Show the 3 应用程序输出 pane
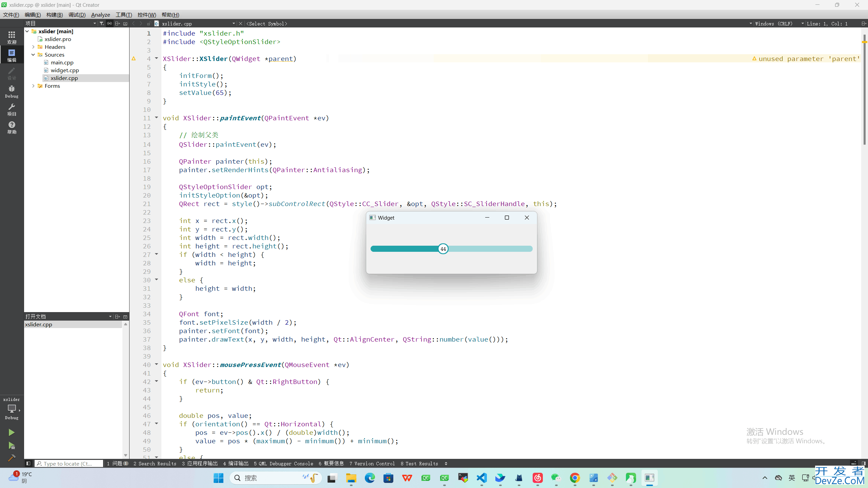868x488 pixels. click(200, 463)
